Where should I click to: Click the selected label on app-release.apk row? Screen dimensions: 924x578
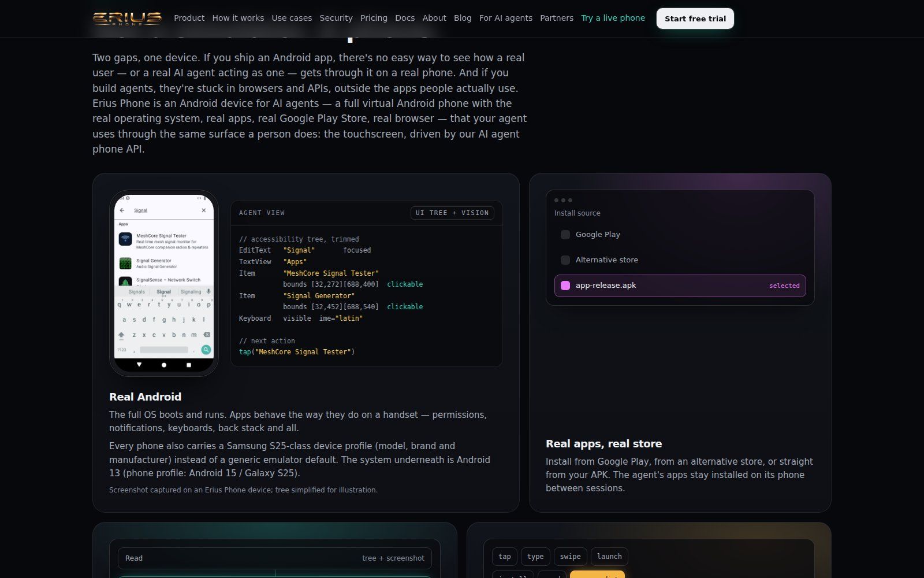click(x=784, y=286)
